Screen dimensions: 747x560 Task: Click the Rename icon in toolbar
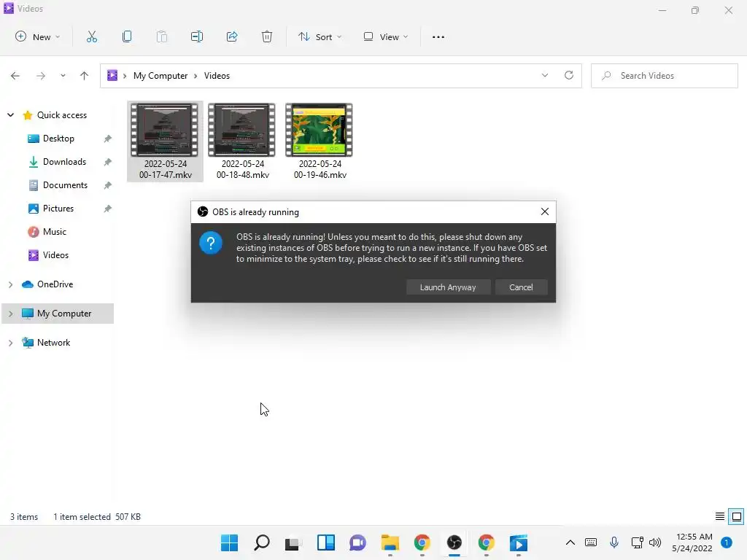[x=197, y=36]
